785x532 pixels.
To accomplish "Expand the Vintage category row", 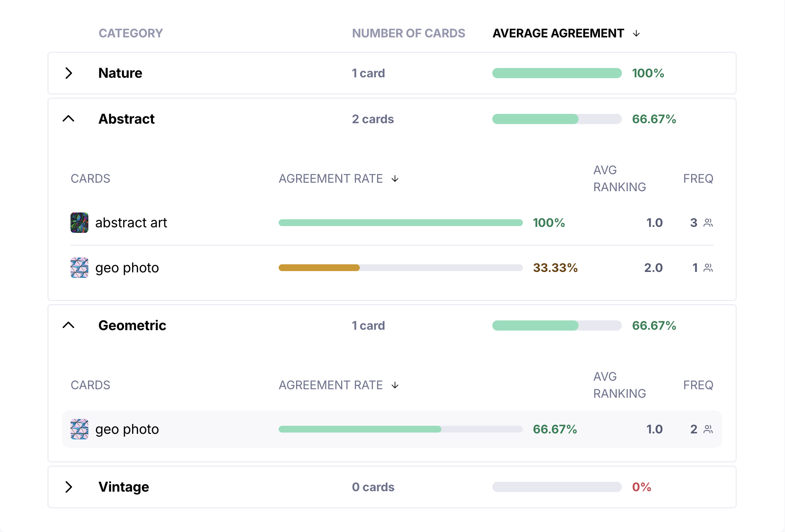I will click(x=69, y=487).
